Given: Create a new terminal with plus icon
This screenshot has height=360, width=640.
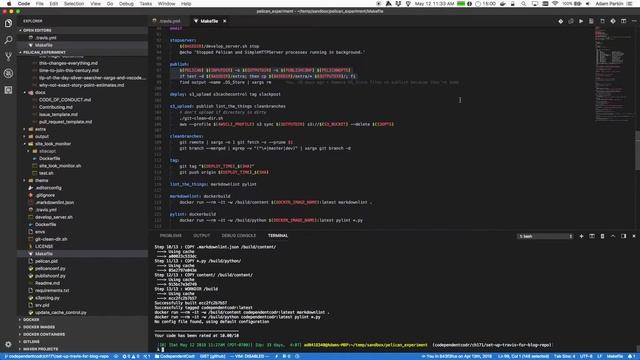Looking at the screenshot, I should (581, 236).
